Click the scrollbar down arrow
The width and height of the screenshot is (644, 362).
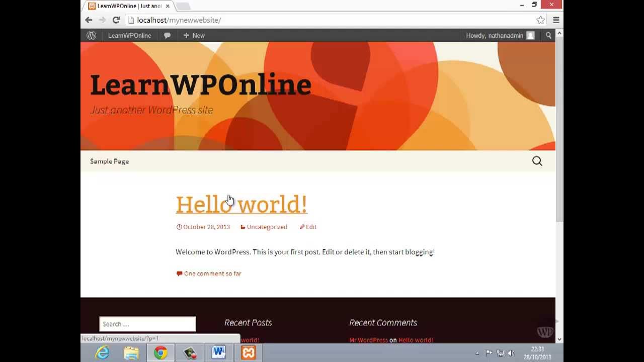(x=559, y=339)
